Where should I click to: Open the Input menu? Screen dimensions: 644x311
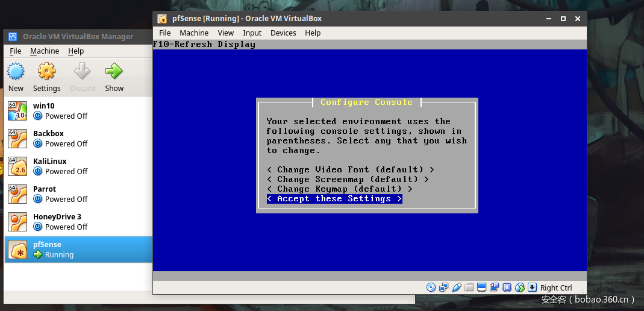(252, 33)
